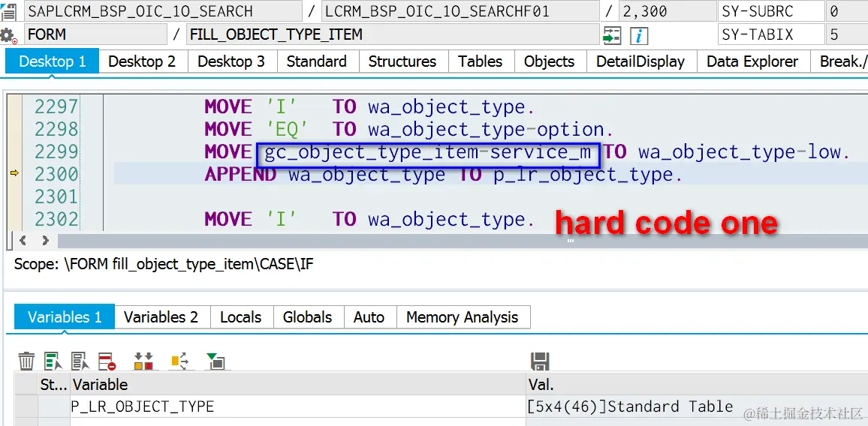Click wa_object_type-option on line 2298
Screen dimensions: 868x426
(x=486, y=130)
